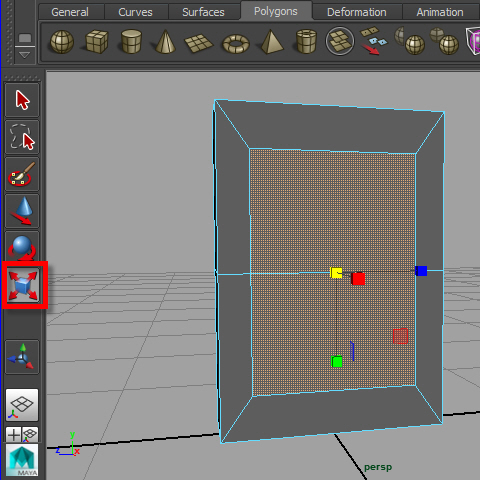Image resolution: width=480 pixels, height=480 pixels.
Task: Create a polygon cylinder from shelf
Action: 131,42
